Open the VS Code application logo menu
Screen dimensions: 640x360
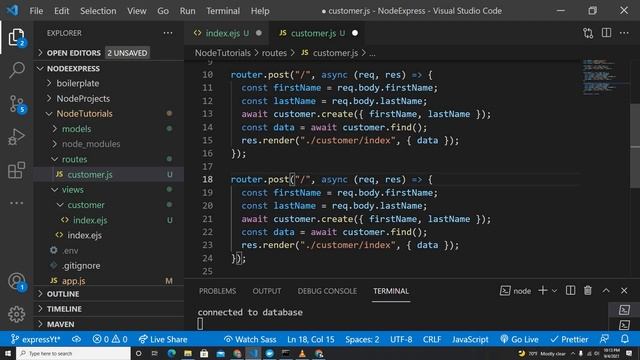pos(12,10)
